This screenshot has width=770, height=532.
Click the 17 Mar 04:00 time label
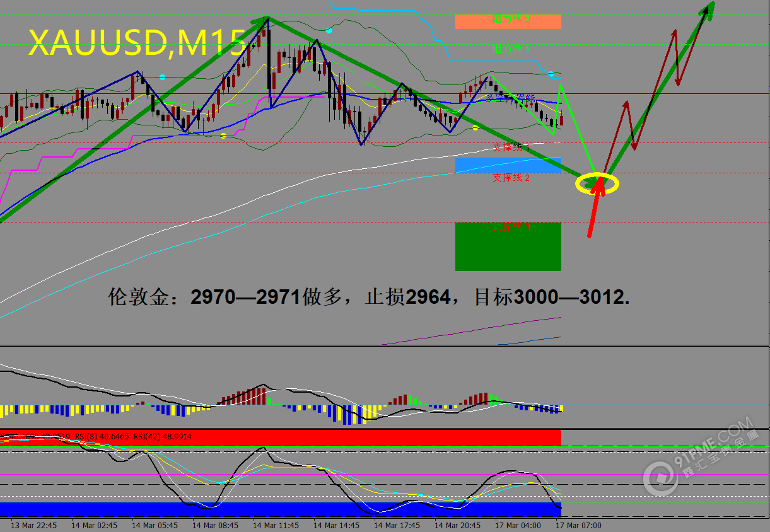click(x=518, y=525)
